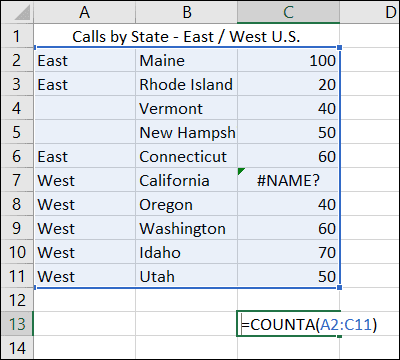Screen dimensions: 400x360
Task: Select the column A header
Action: click(85, 12)
